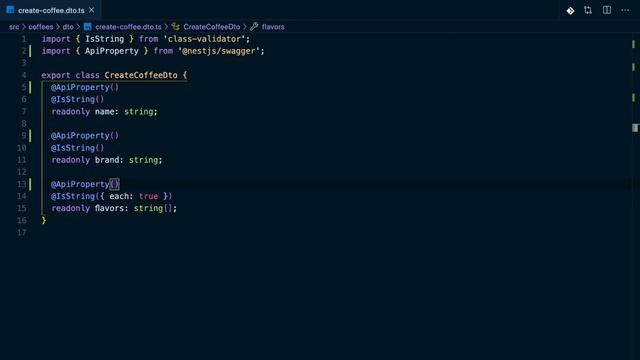Click 'flavors' property breadcrumb

pos(273,27)
